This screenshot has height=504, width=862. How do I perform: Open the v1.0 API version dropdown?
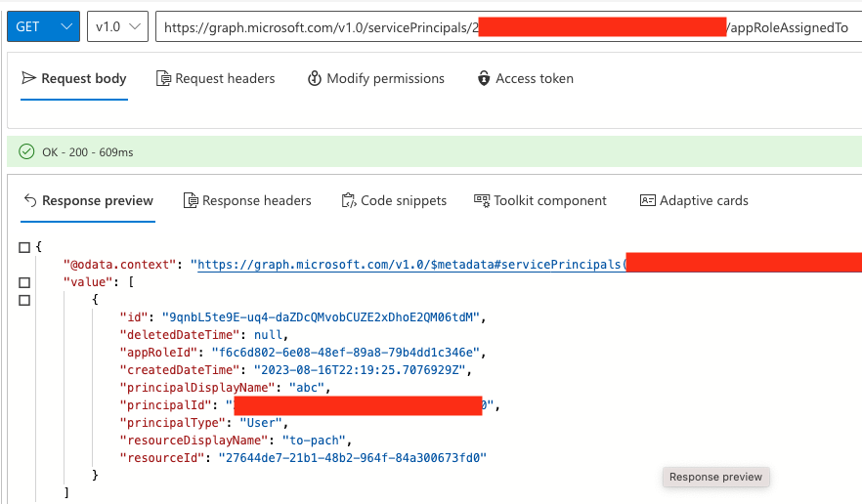[117, 27]
